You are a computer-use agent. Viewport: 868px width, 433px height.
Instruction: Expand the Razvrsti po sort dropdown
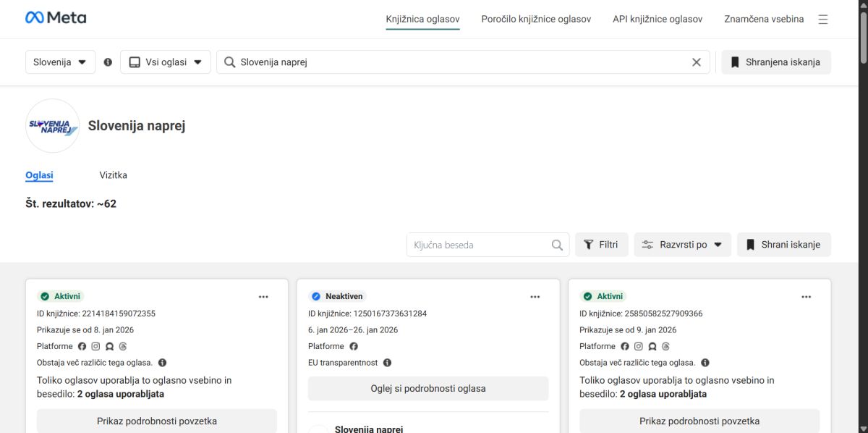(x=682, y=245)
